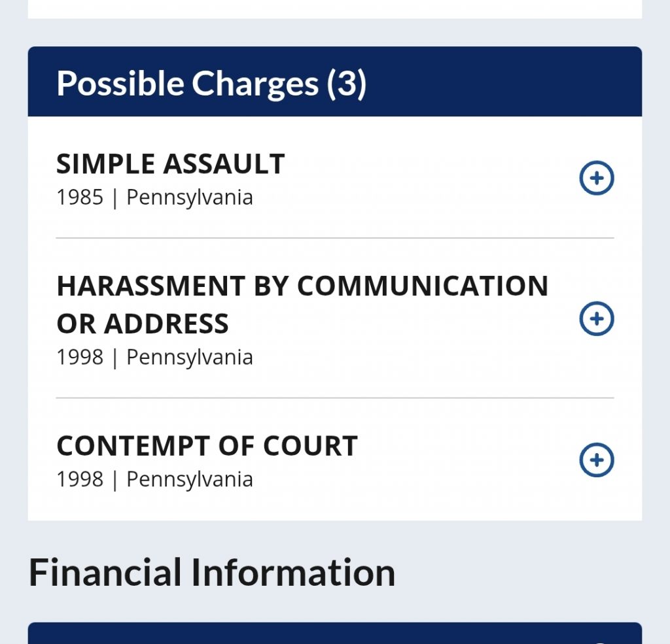Click the Financial Information section heading
The width and height of the screenshot is (670, 644).
[212, 572]
